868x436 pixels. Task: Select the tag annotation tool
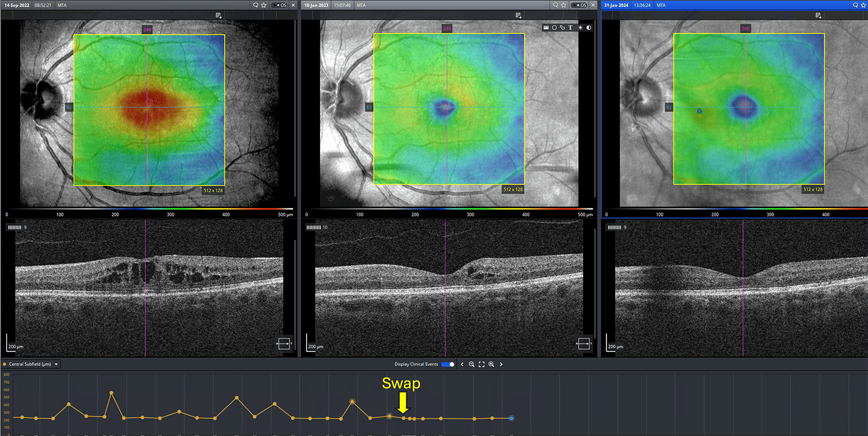[562, 27]
